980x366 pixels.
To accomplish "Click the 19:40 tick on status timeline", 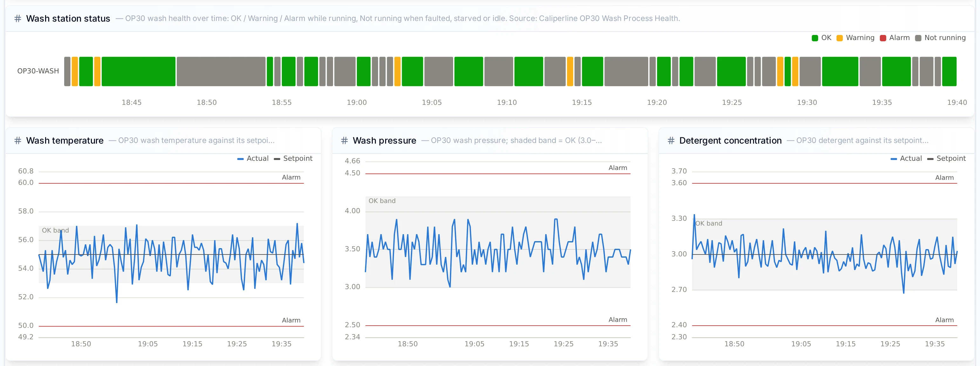I will click(x=956, y=102).
